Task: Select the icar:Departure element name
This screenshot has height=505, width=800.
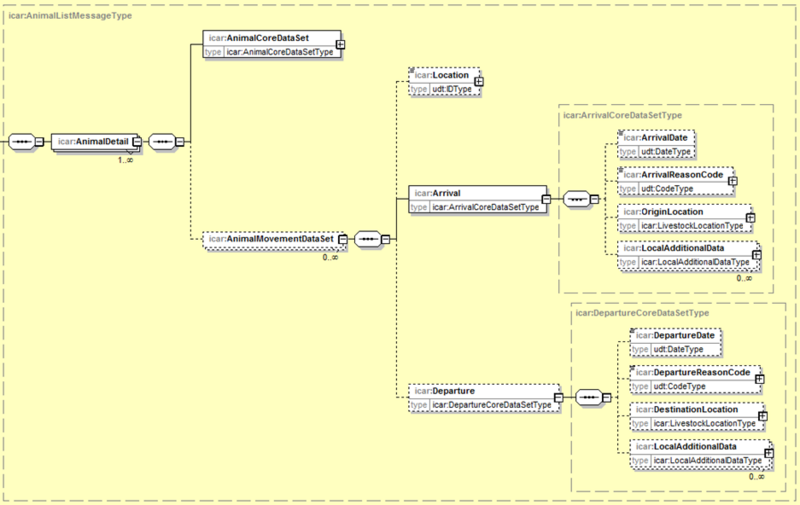Action: (444, 391)
